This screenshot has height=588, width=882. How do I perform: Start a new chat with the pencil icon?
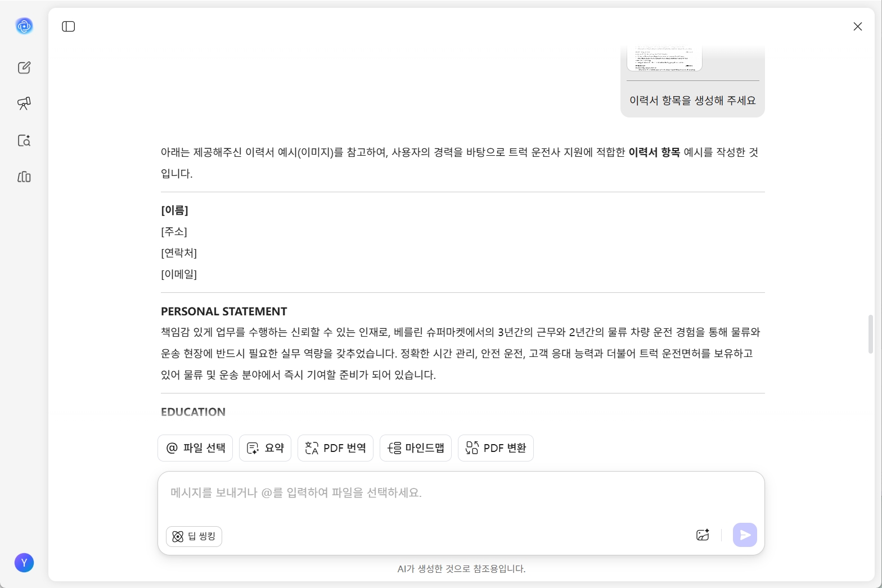(24, 67)
